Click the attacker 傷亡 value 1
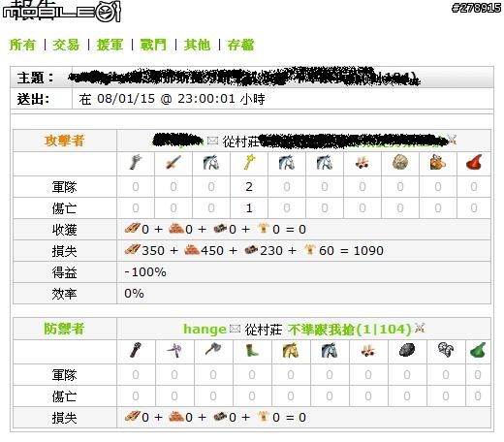The height and width of the screenshot is (442, 504). (x=249, y=208)
